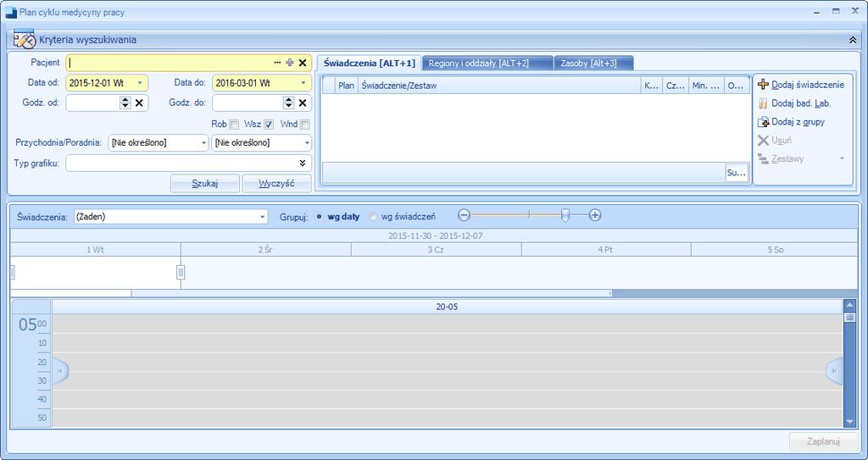This screenshot has height=460, width=868.
Task: Click the Świadczenie/Zestaw column header
Action: (x=499, y=86)
